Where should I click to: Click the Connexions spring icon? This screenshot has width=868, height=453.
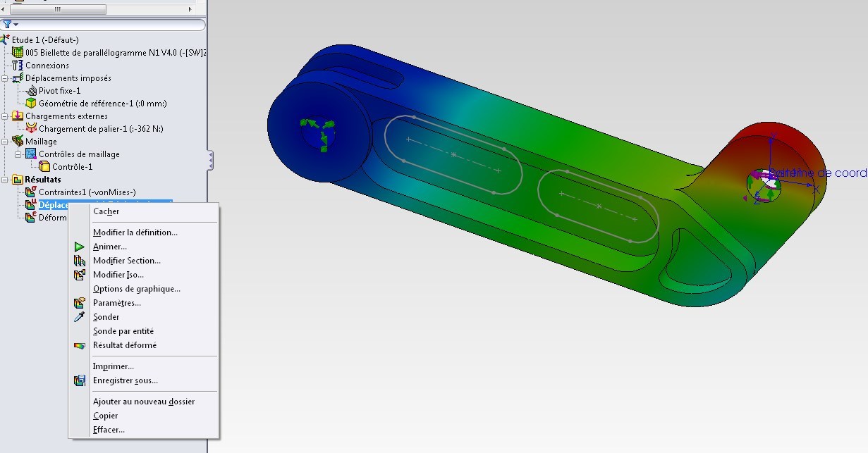coord(18,65)
